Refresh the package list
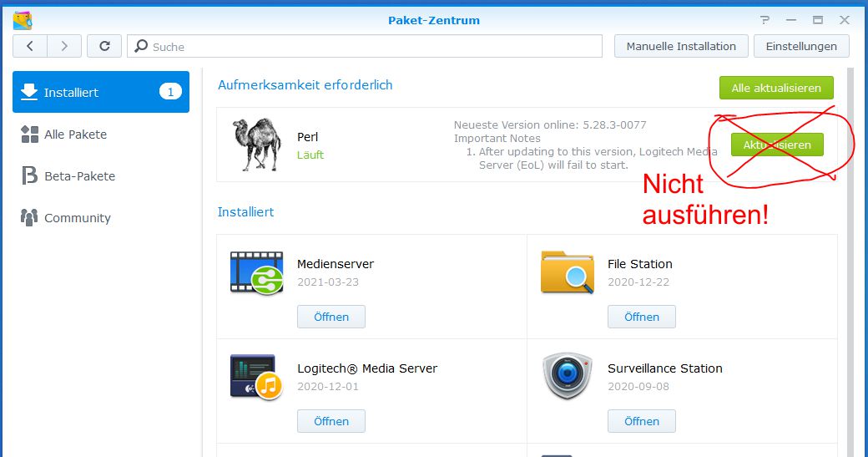The image size is (868, 457). 104,46
